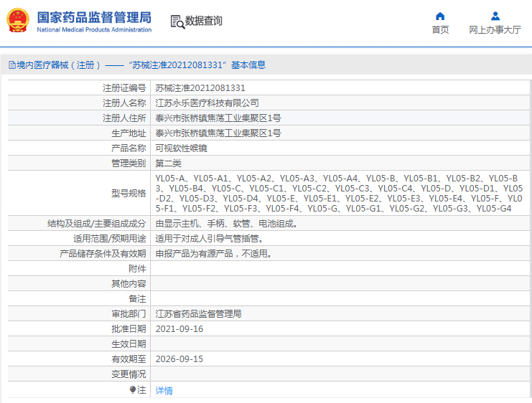Click the 网上办事大厅 user icon

coord(495,16)
